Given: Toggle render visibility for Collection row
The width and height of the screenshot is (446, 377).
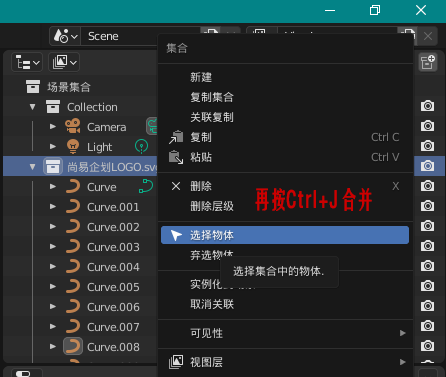Looking at the screenshot, I should (x=427, y=106).
